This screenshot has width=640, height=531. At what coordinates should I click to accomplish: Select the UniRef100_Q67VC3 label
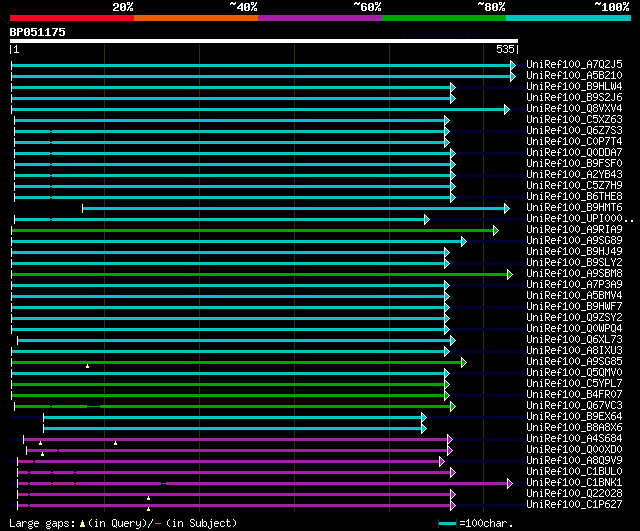tap(574, 406)
